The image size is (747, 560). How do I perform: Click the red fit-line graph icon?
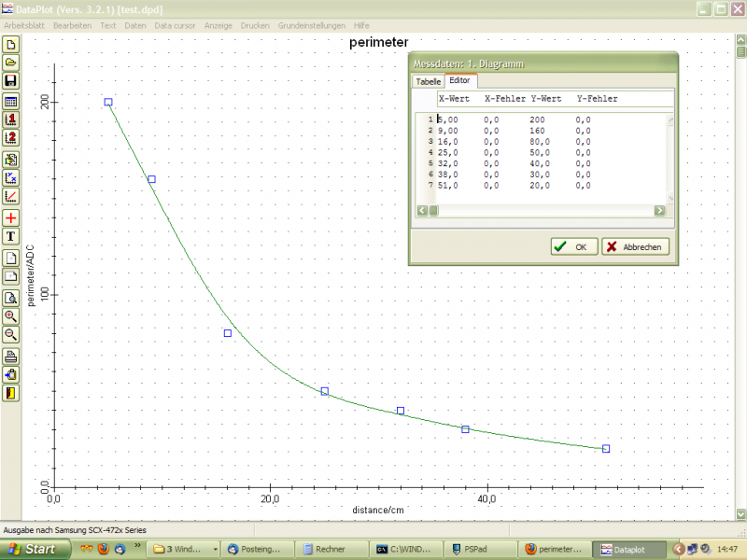click(10, 197)
